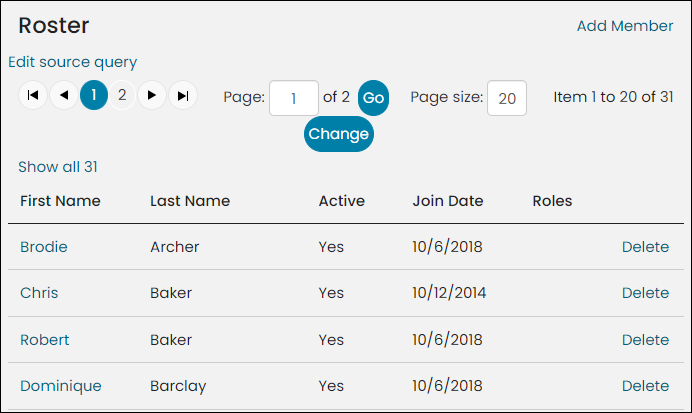The width and height of the screenshot is (692, 413).
Task: Go to the first page icon
Action: click(33, 95)
